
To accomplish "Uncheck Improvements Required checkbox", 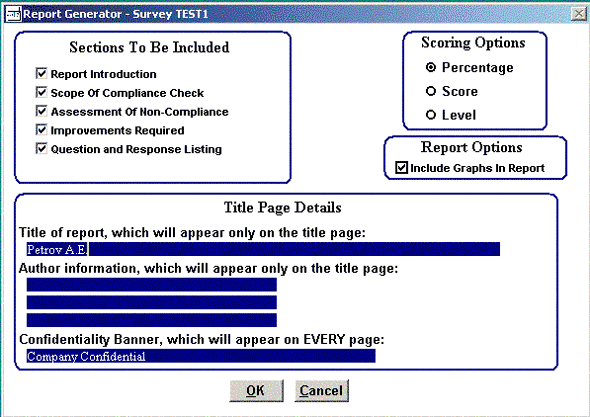I will 41,130.
